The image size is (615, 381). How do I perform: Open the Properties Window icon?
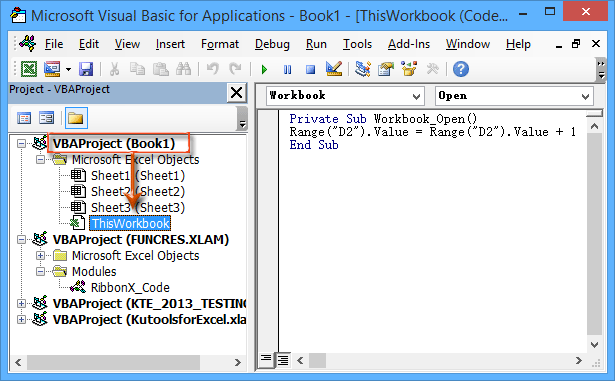[x=386, y=69]
